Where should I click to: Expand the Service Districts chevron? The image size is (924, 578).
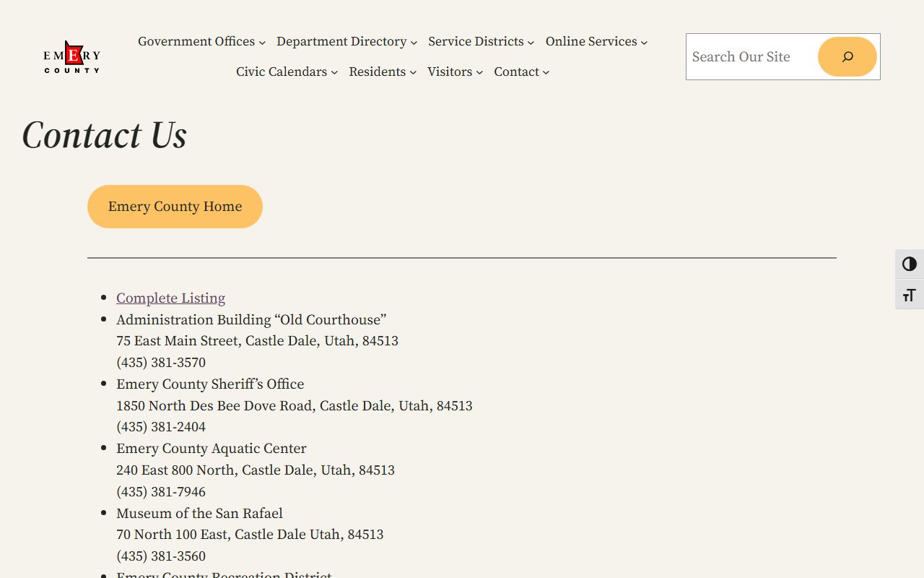(531, 43)
